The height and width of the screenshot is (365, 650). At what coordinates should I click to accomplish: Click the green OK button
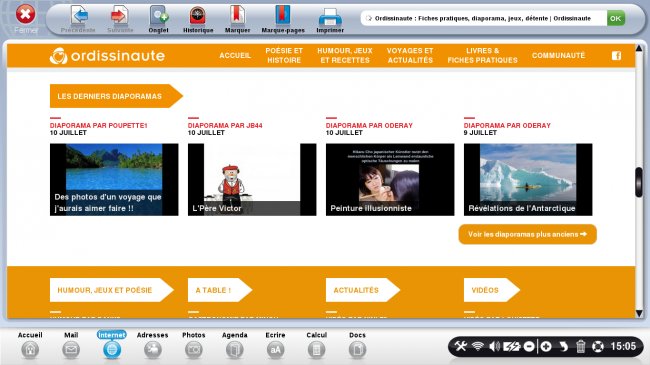tap(616, 18)
